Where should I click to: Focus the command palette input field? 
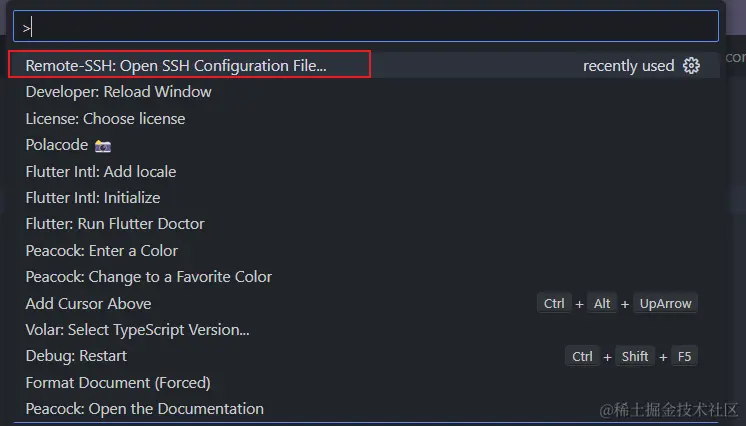(366, 27)
